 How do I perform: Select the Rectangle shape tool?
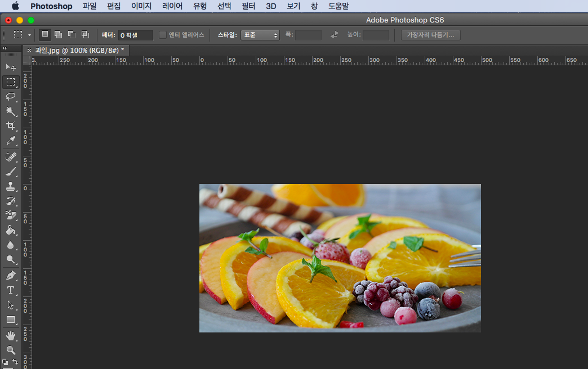click(11, 320)
